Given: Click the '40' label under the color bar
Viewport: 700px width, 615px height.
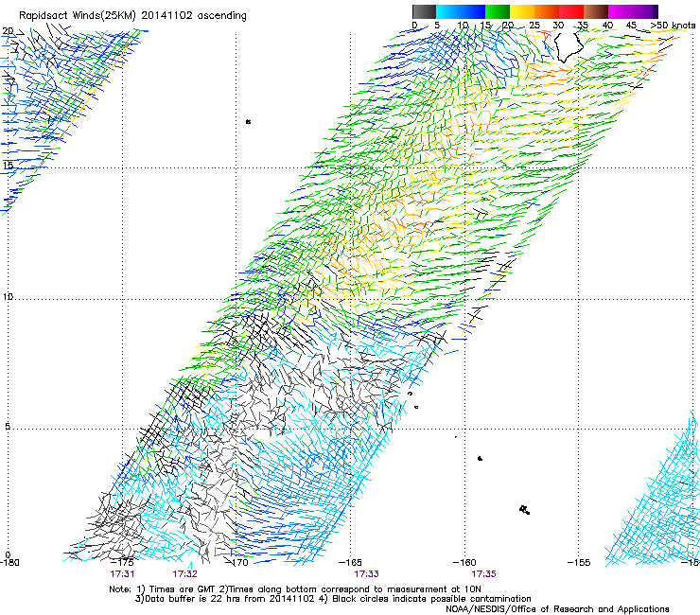Looking at the screenshot, I should [x=607, y=26].
